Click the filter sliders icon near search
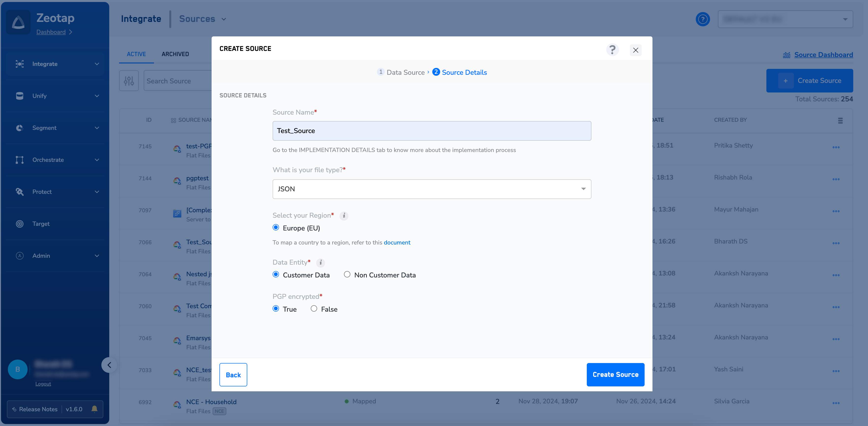868x426 pixels. click(129, 81)
